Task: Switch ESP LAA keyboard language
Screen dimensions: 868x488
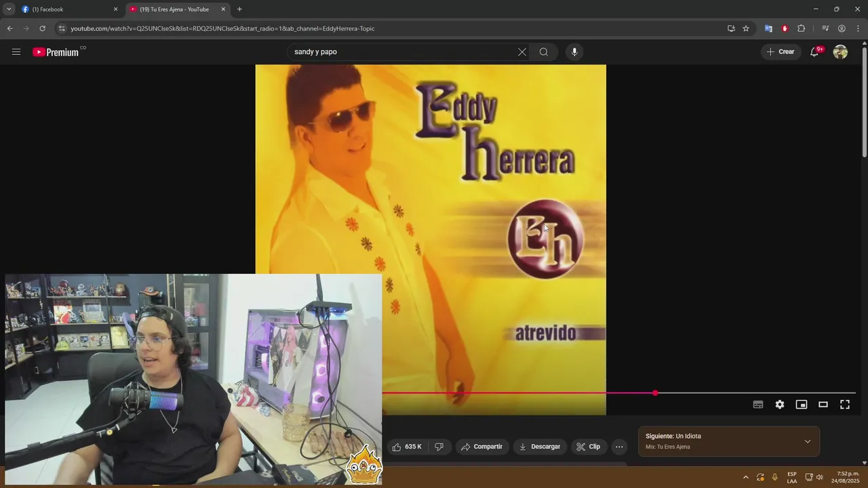Action: coord(792,477)
